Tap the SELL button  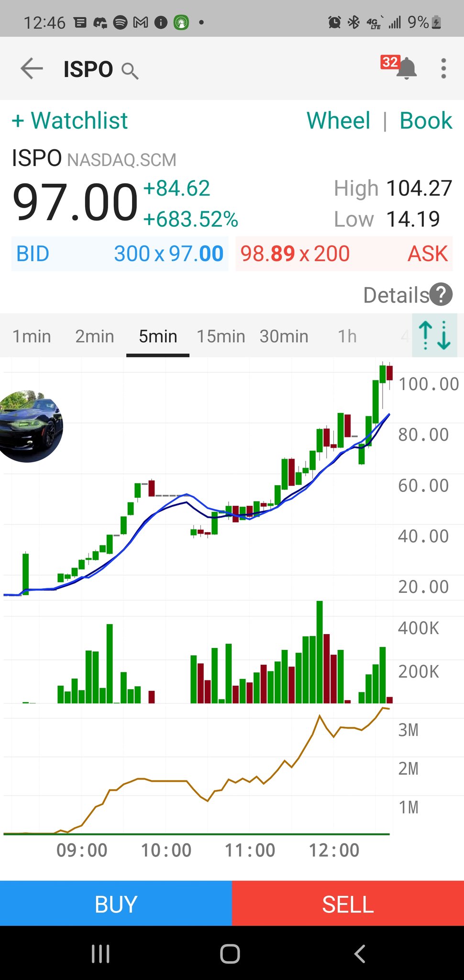tap(348, 903)
